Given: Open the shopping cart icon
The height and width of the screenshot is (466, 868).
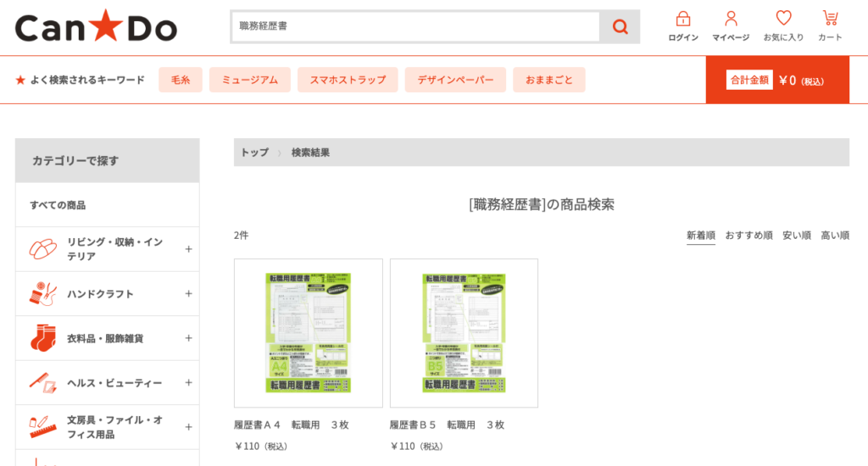Looking at the screenshot, I should (x=830, y=19).
